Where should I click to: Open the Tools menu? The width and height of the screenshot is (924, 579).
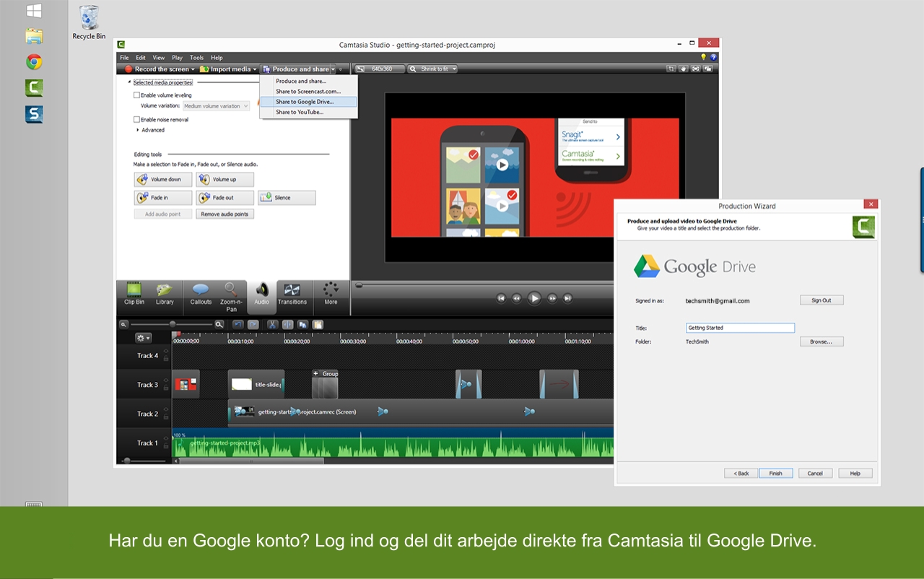click(196, 58)
